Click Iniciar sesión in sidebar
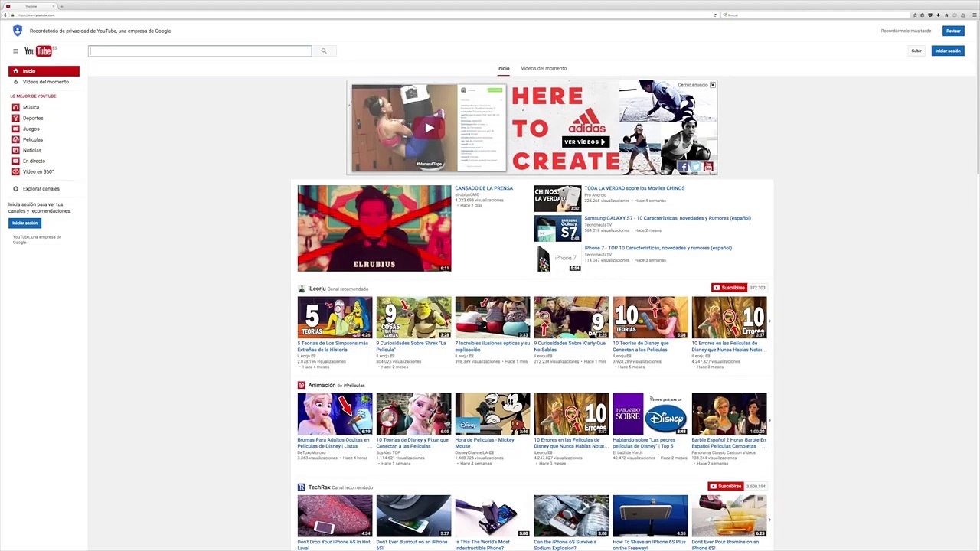Screen dimensions: 980x551 pos(24,223)
